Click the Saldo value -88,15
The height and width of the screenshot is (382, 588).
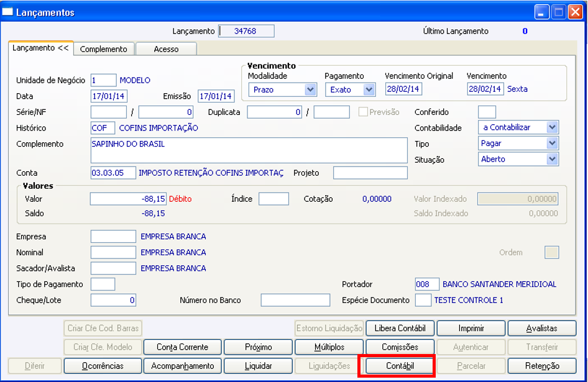pos(154,213)
